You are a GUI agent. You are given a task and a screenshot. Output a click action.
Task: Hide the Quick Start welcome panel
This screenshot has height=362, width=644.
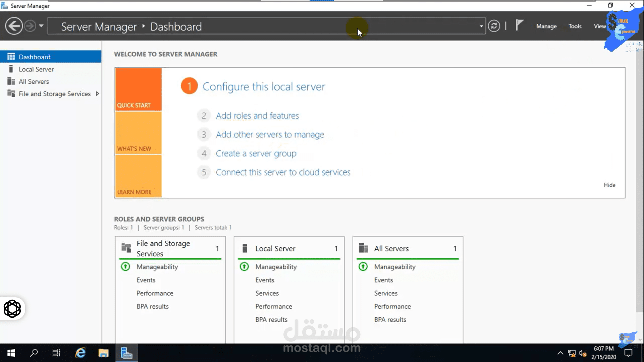click(609, 185)
